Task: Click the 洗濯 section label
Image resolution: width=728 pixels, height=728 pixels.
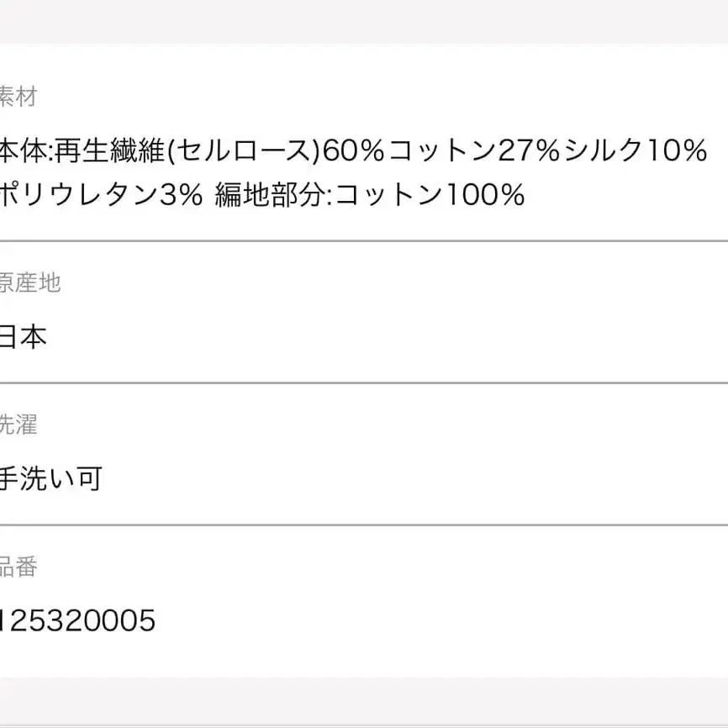Action: point(18,425)
